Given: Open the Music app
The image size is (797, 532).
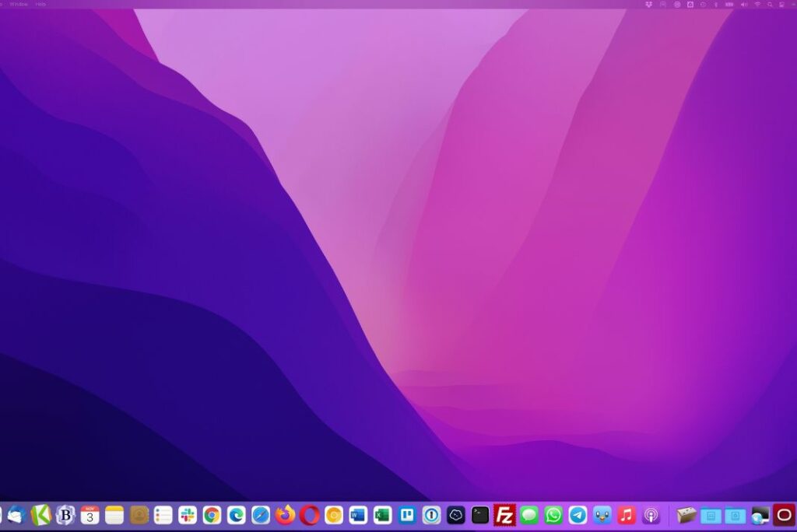Looking at the screenshot, I should 627,515.
